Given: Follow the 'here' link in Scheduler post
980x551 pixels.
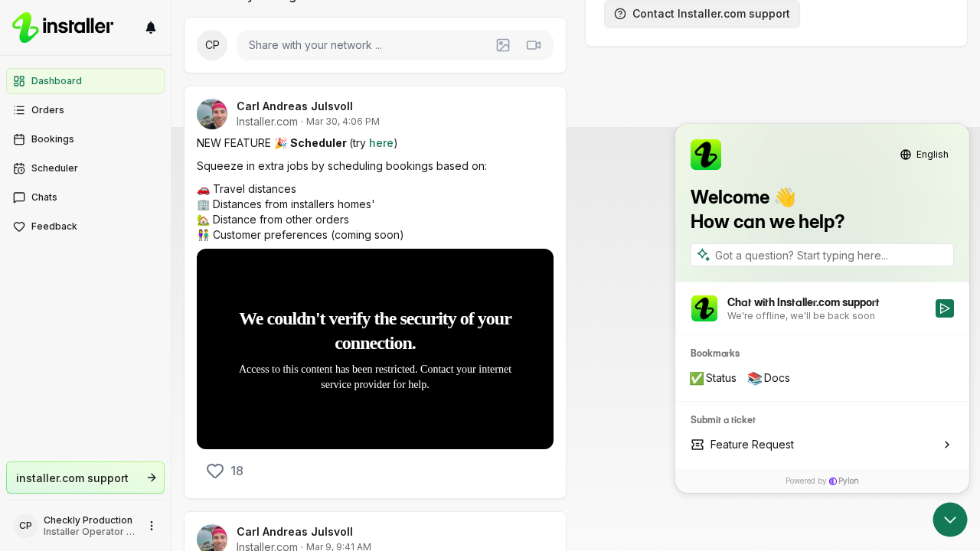Looking at the screenshot, I should (x=381, y=143).
